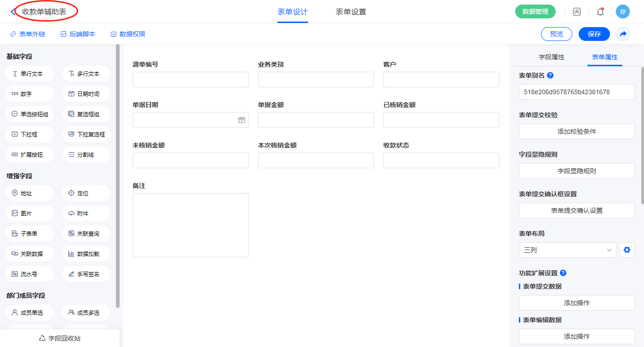The image size is (644, 347).
Task: Open the 表单布局 gear settings
Action: 627,250
